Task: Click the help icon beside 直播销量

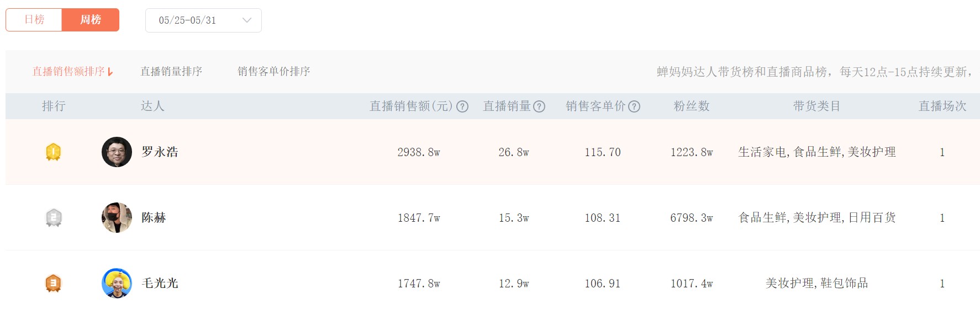Action: tap(539, 106)
